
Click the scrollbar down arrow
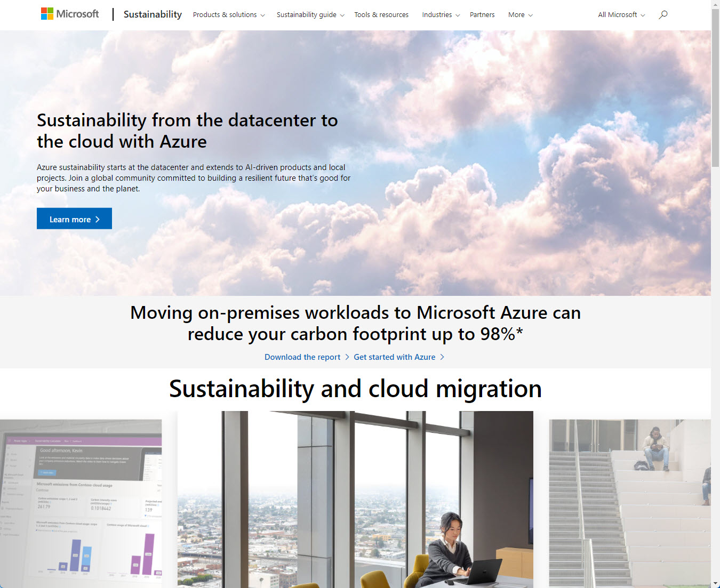click(715, 584)
